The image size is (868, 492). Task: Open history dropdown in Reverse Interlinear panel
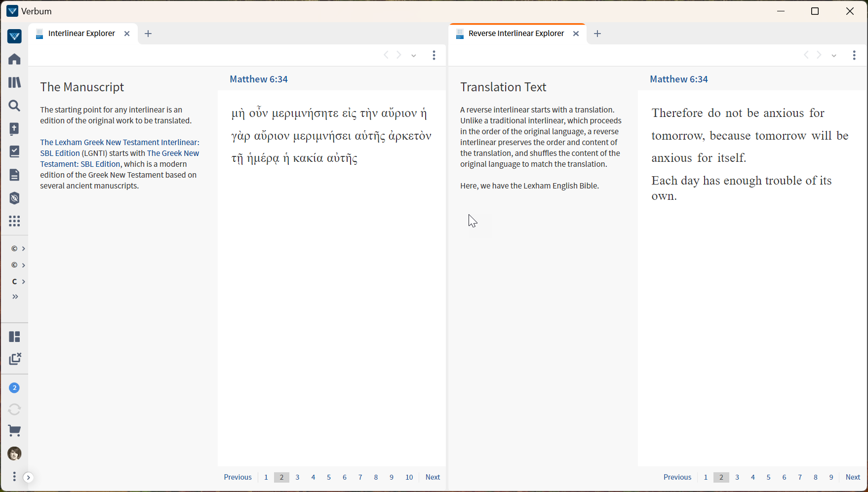coord(834,56)
